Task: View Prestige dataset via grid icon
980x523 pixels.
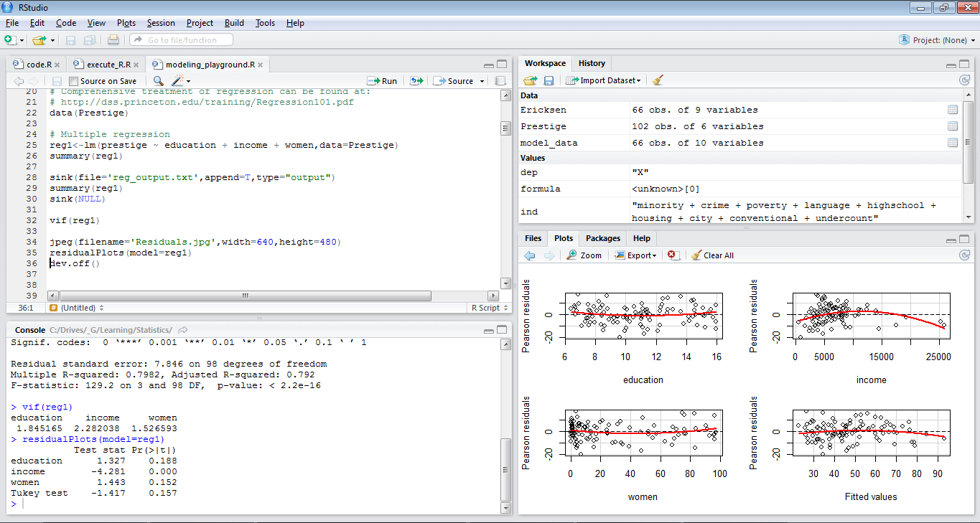Action: coord(953,126)
